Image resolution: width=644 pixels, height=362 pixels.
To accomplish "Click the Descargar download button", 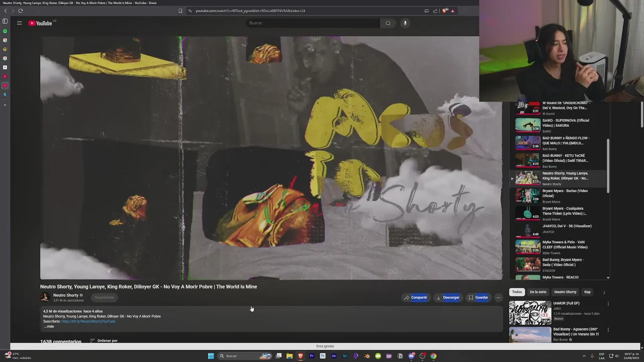I will click(x=448, y=298).
